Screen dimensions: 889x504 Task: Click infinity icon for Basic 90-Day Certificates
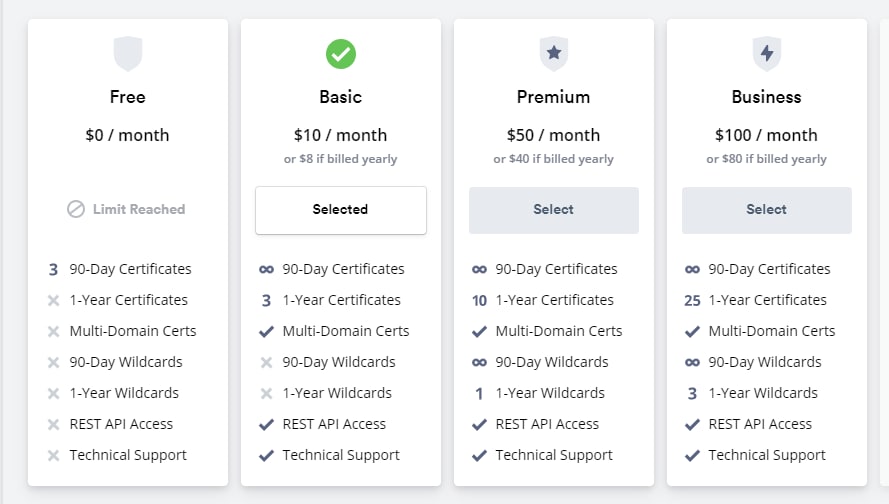[x=266, y=269]
